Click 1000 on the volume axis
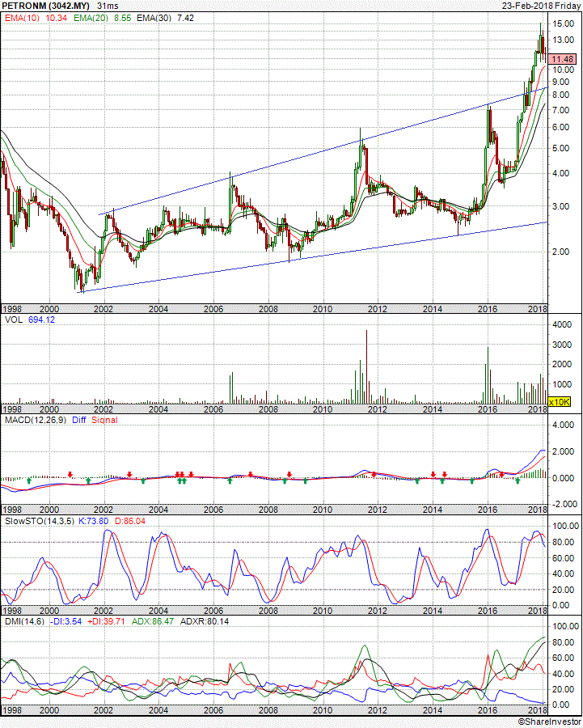The image size is (583, 728). tap(562, 384)
